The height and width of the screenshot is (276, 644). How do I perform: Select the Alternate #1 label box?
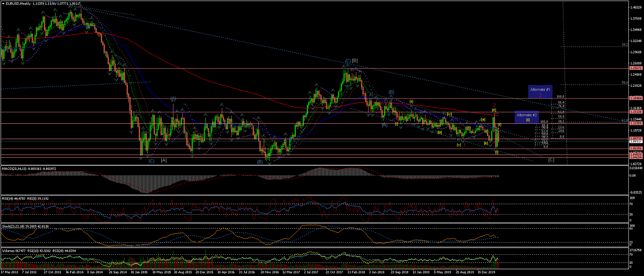(540, 92)
